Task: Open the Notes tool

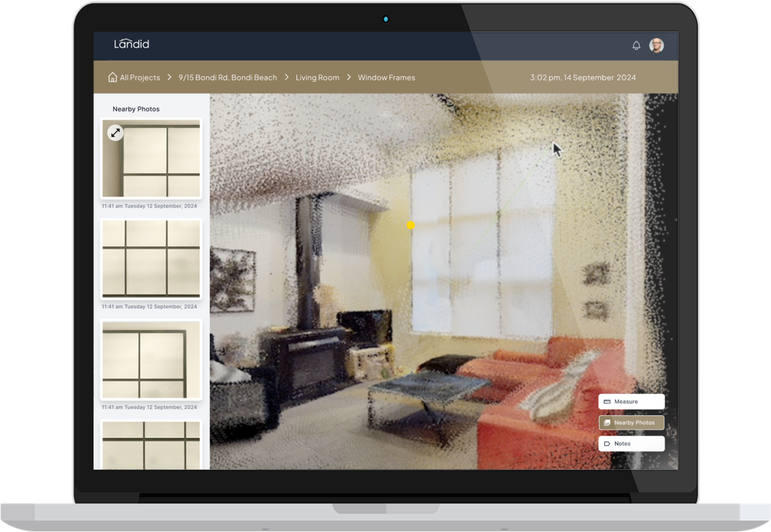Action: (x=631, y=443)
